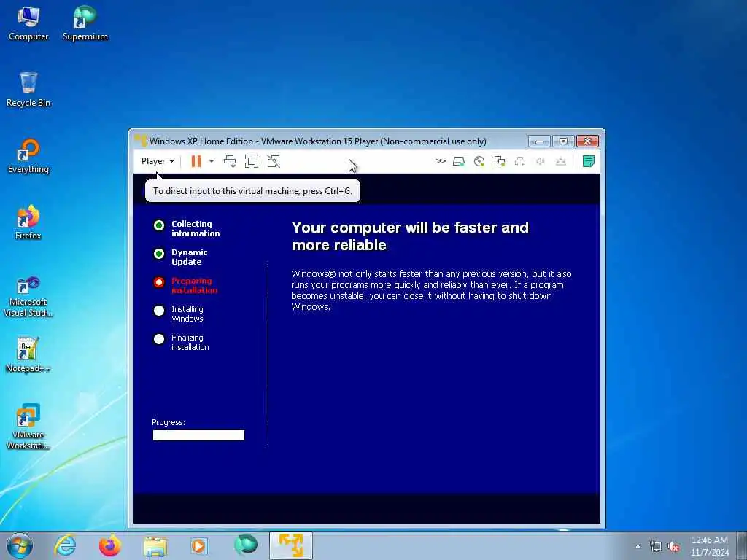Open the Everything search shortcut
The image size is (747, 560).
point(28,156)
